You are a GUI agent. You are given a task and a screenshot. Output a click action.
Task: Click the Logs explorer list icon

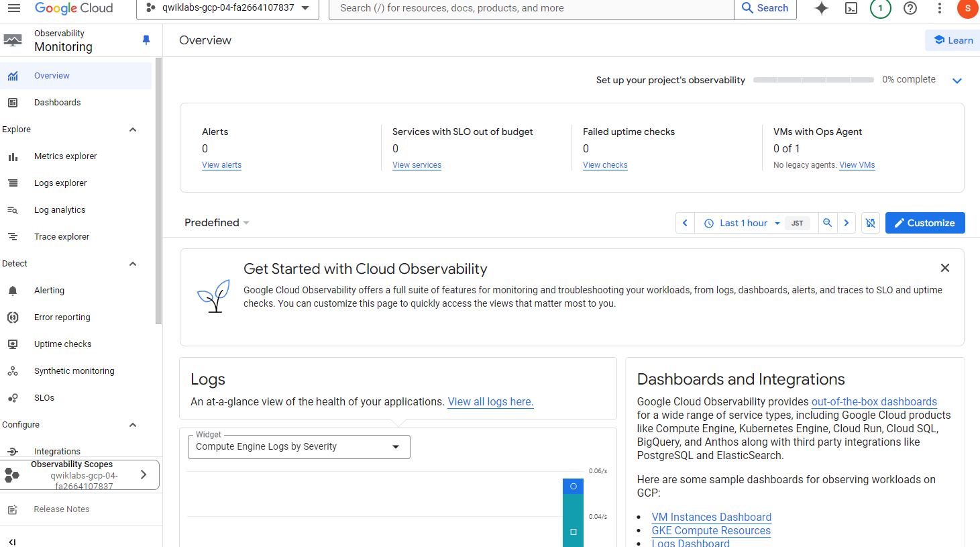coord(13,183)
